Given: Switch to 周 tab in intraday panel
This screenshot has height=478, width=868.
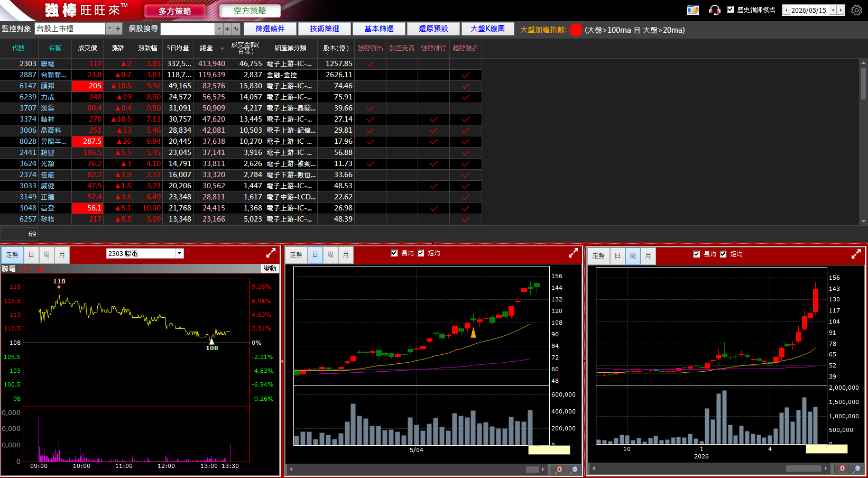Looking at the screenshot, I should click(47, 255).
